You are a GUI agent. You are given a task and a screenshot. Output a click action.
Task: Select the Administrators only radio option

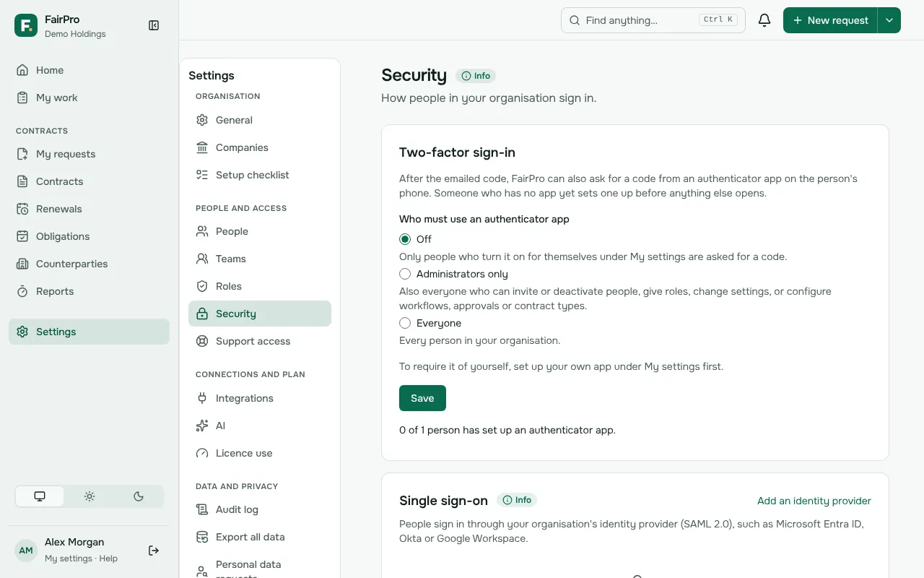click(x=405, y=274)
